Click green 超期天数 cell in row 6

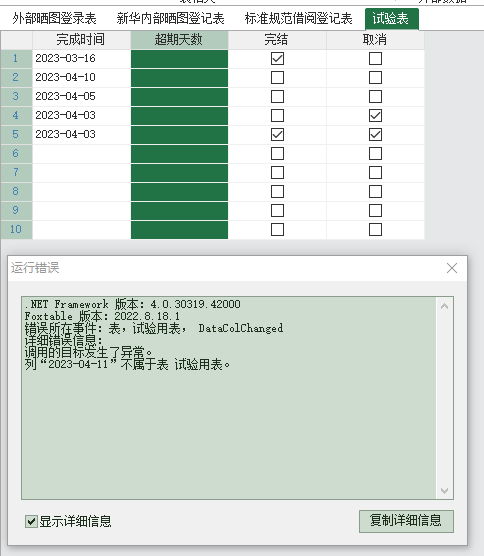coord(179,154)
